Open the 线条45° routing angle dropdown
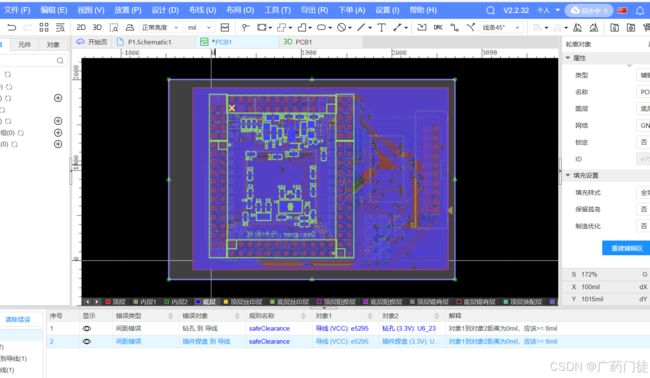 [x=501, y=27]
